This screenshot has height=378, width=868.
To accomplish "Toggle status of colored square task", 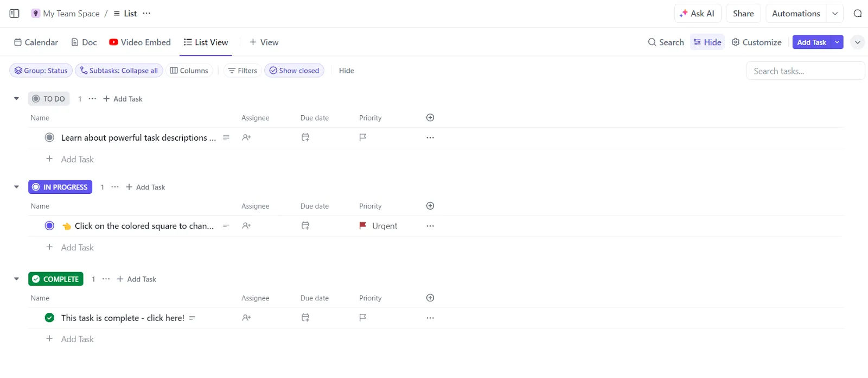I will point(49,225).
